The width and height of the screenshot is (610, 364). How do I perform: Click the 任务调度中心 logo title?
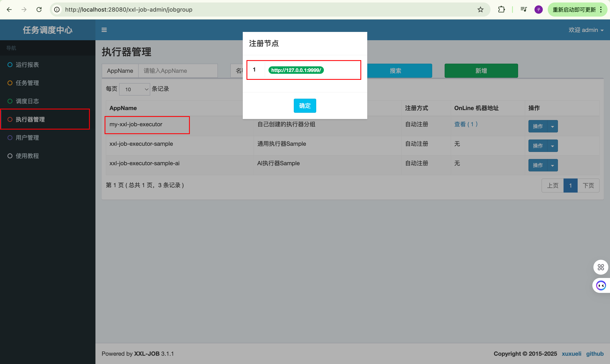pyautogui.click(x=48, y=30)
